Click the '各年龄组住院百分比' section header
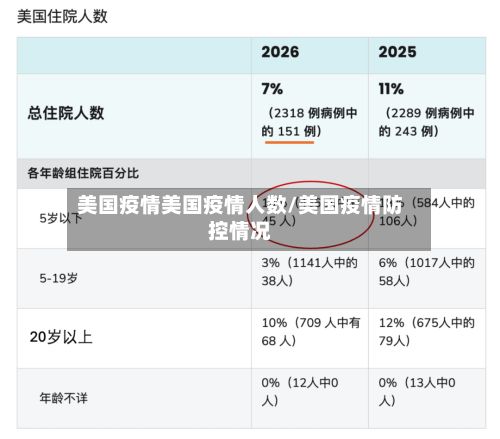The width and height of the screenshot is (500, 439). (x=83, y=173)
